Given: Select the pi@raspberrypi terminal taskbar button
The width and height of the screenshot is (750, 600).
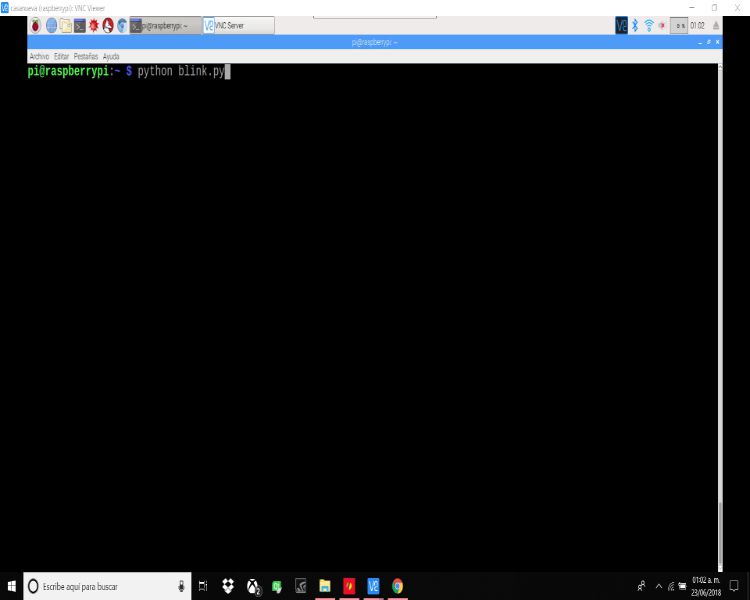Looking at the screenshot, I should [x=164, y=26].
